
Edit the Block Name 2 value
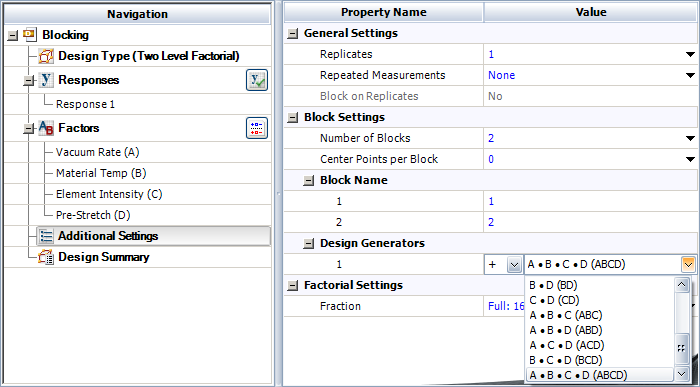(590, 222)
